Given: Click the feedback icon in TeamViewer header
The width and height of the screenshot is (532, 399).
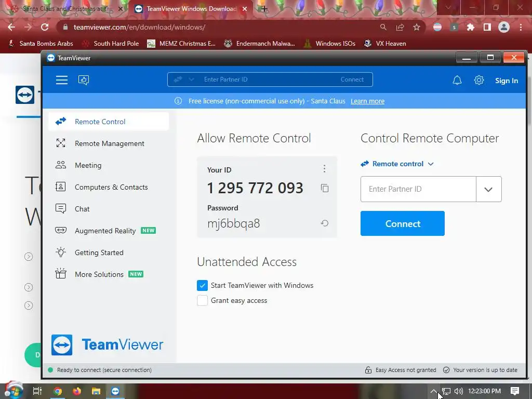Looking at the screenshot, I should click(84, 80).
